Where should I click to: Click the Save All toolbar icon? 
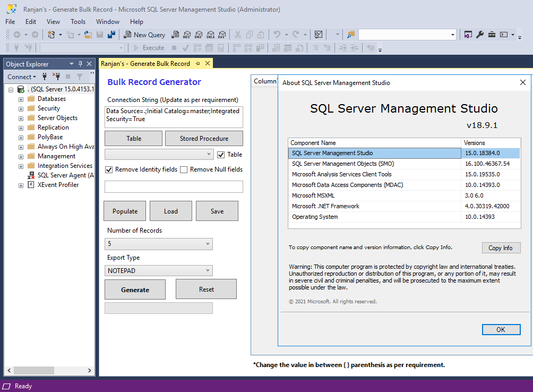111,35
